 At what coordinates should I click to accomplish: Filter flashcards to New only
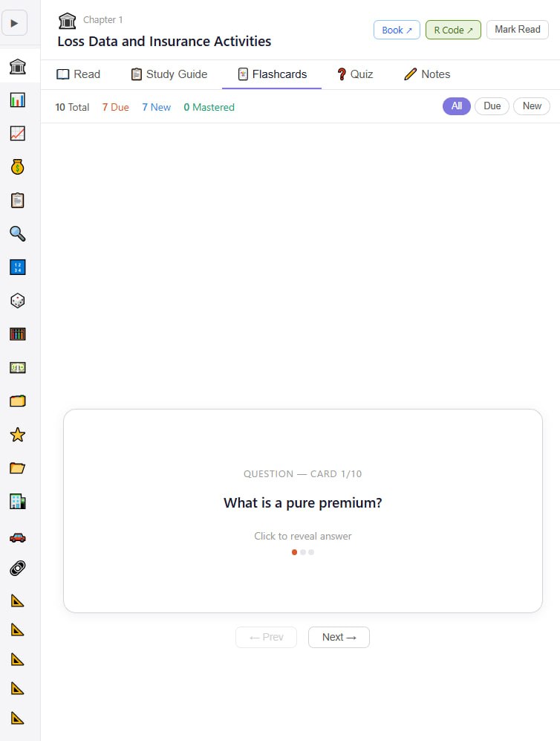[532, 106]
